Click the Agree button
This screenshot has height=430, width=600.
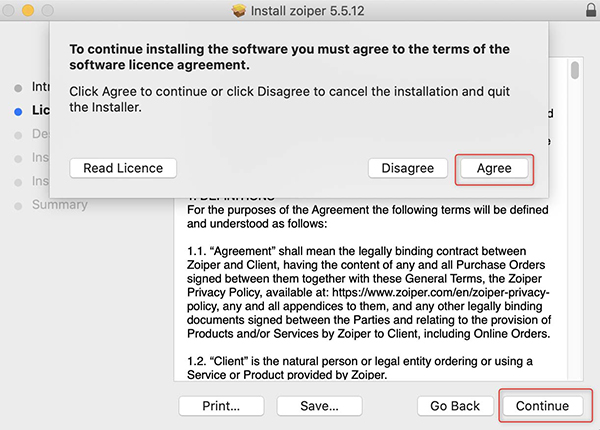pyautogui.click(x=494, y=168)
